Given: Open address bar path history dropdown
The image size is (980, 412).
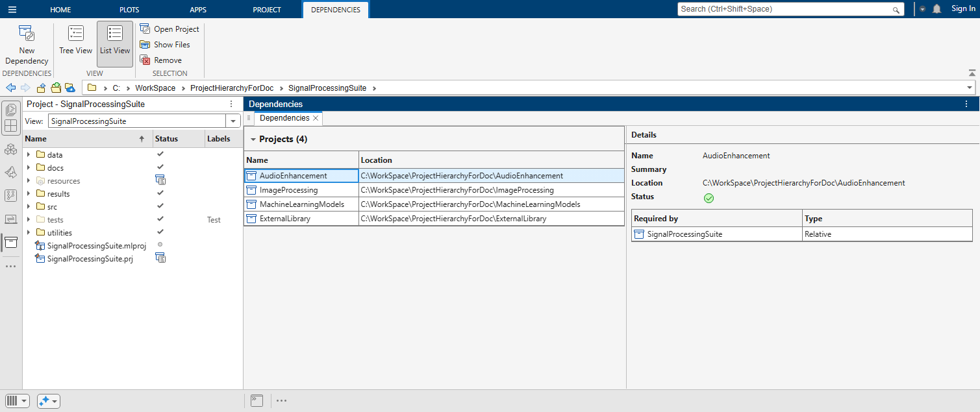Looking at the screenshot, I should 970,88.
